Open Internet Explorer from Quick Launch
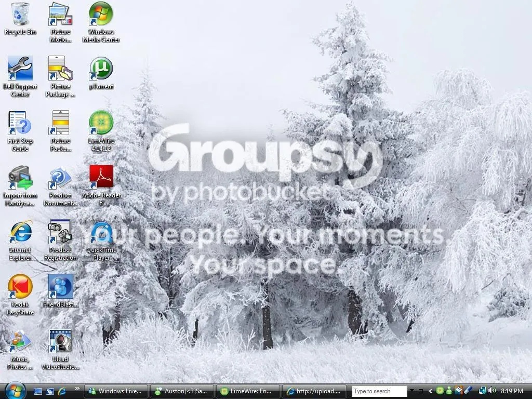The width and height of the screenshot is (532, 399). [62, 391]
